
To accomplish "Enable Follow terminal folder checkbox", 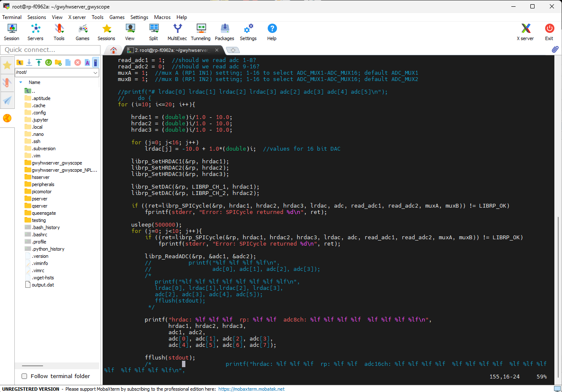I will click(24, 376).
